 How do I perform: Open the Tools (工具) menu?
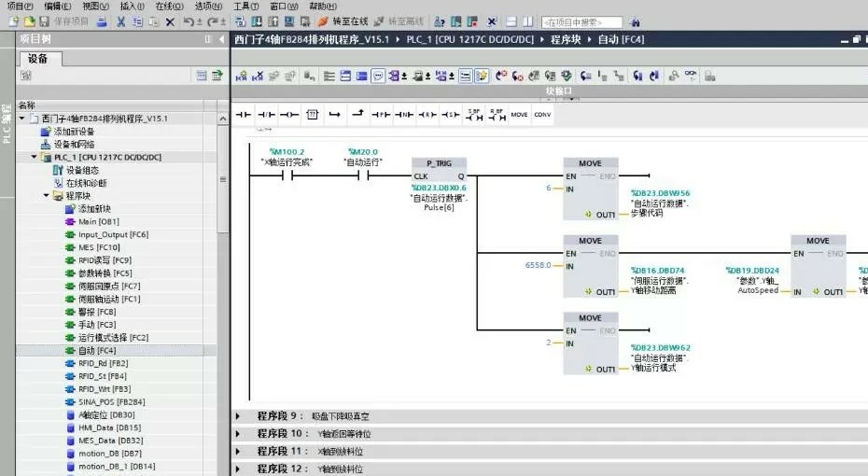(x=245, y=7)
